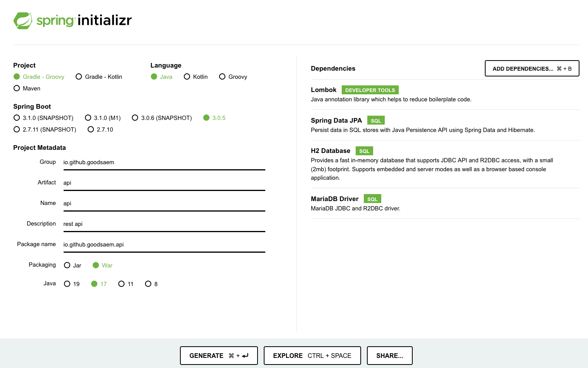Screen dimensions: 588x368
Task: Select Kotlin as the language
Action: click(196, 77)
